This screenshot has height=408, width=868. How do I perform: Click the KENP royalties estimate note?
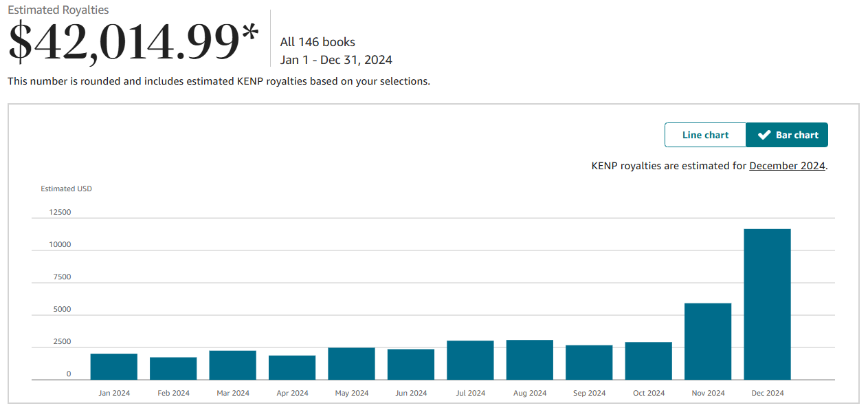pyautogui.click(x=708, y=166)
